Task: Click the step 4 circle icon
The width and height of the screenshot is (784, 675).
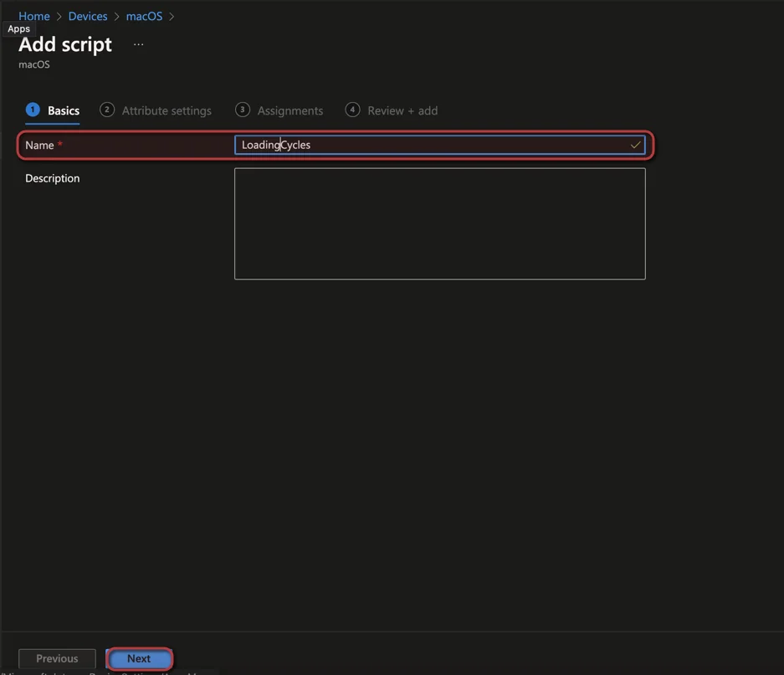Action: click(352, 110)
